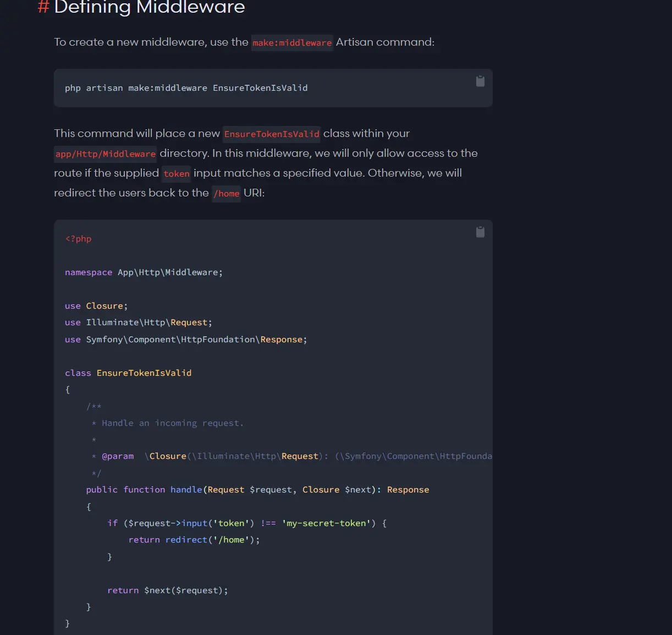This screenshot has height=635, width=672.
Task: Select the EnsureTokenIsValid inline code in paragraph
Action: pyautogui.click(x=272, y=134)
